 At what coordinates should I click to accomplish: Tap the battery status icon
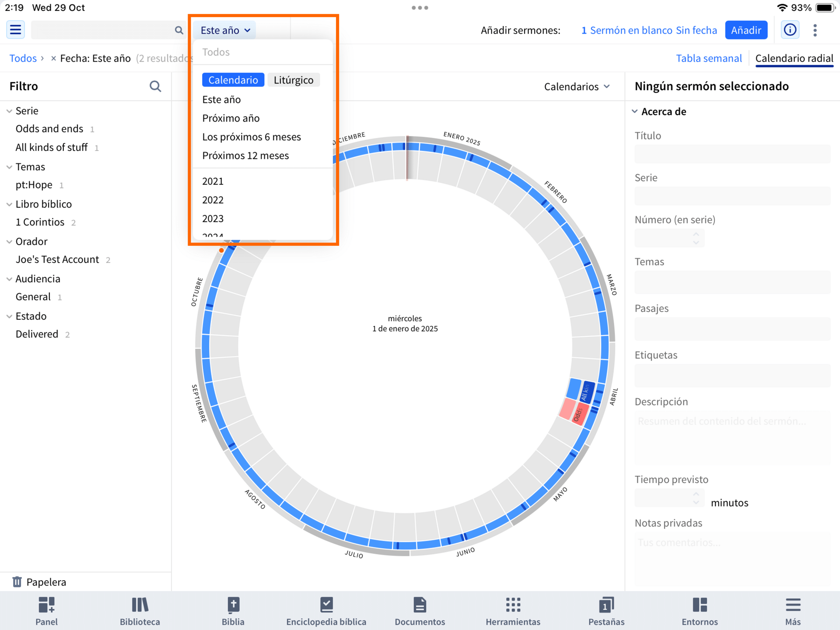click(825, 7)
